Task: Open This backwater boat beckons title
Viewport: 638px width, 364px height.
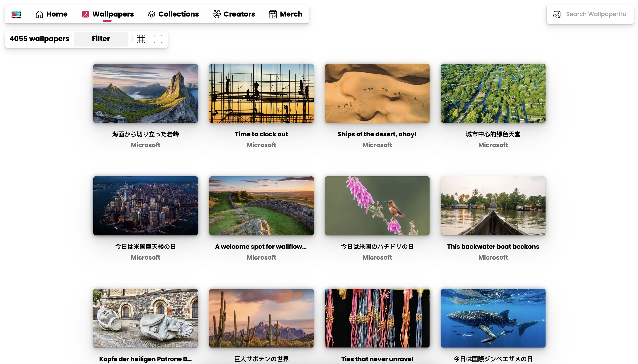Action: [493, 247]
